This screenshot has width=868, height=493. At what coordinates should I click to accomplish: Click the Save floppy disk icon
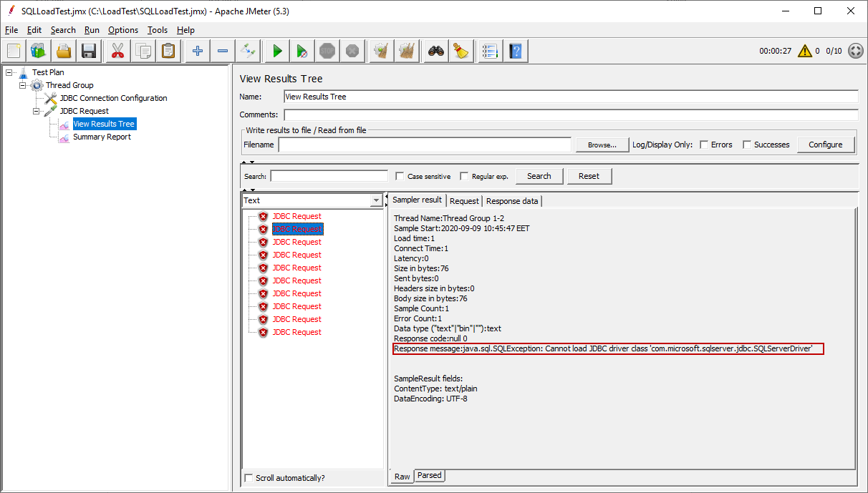(89, 51)
